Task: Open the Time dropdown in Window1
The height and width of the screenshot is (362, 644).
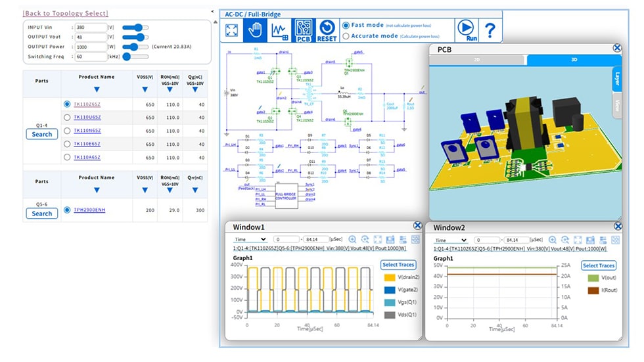Action: coord(250,240)
